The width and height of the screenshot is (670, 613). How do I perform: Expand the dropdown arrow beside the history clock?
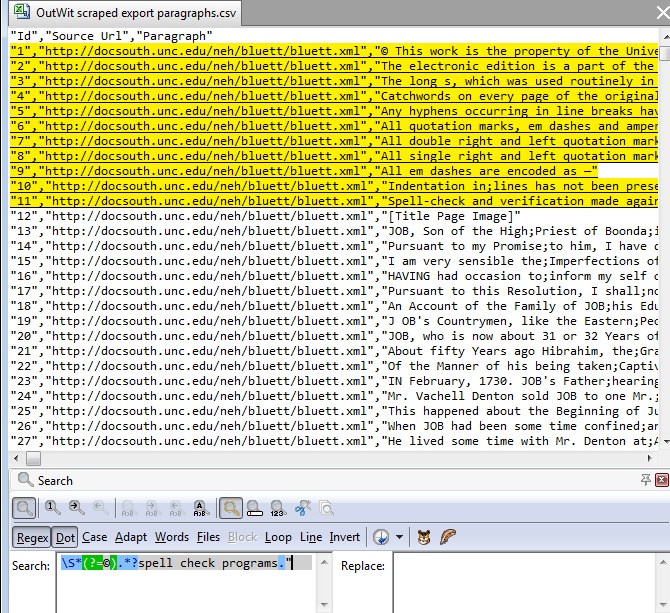point(400,537)
